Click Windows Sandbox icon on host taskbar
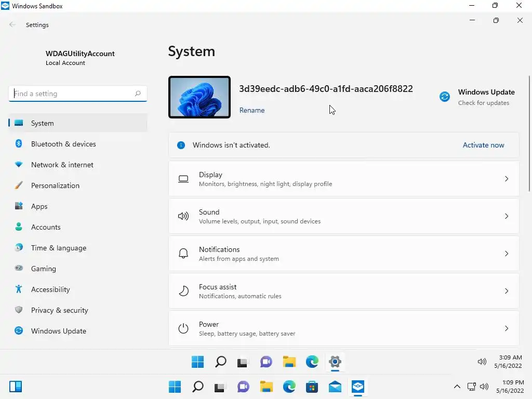 [x=358, y=387]
